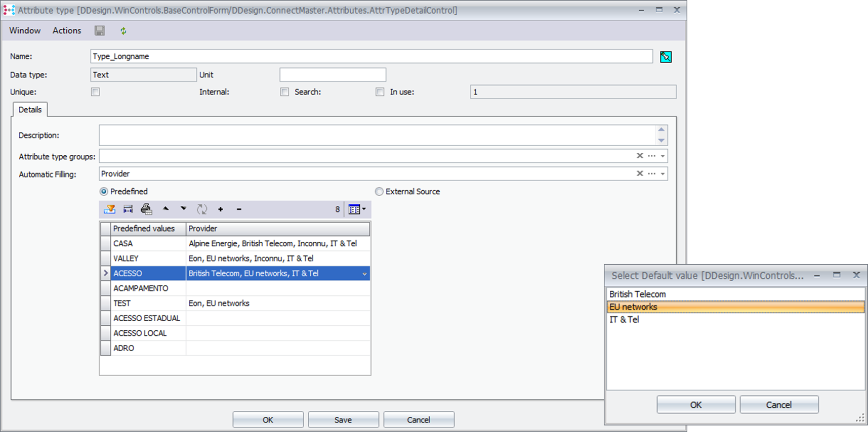Open Automatic Filling ellipsis browse
Screen dimensions: 868x432
click(652, 174)
